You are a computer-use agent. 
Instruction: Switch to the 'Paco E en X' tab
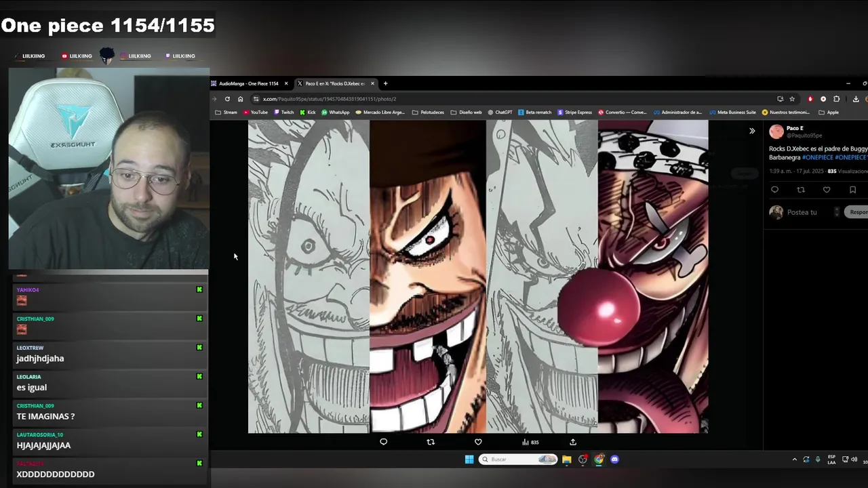[335, 83]
